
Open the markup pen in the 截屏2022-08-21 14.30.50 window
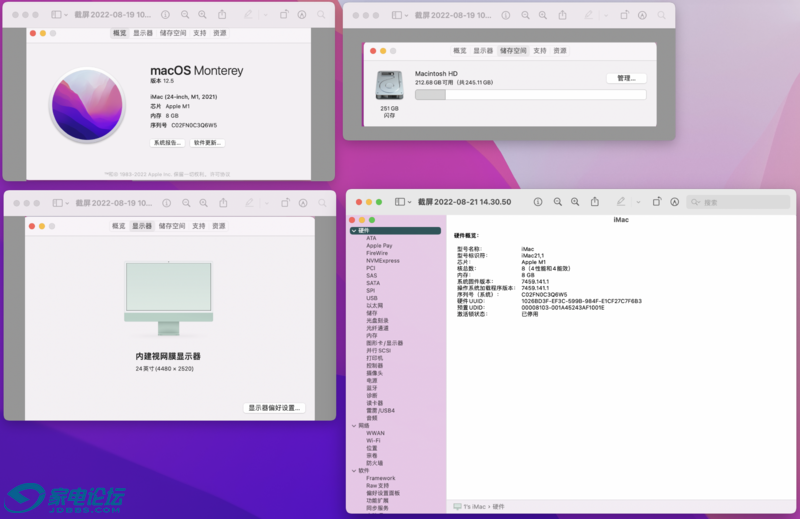(620, 202)
